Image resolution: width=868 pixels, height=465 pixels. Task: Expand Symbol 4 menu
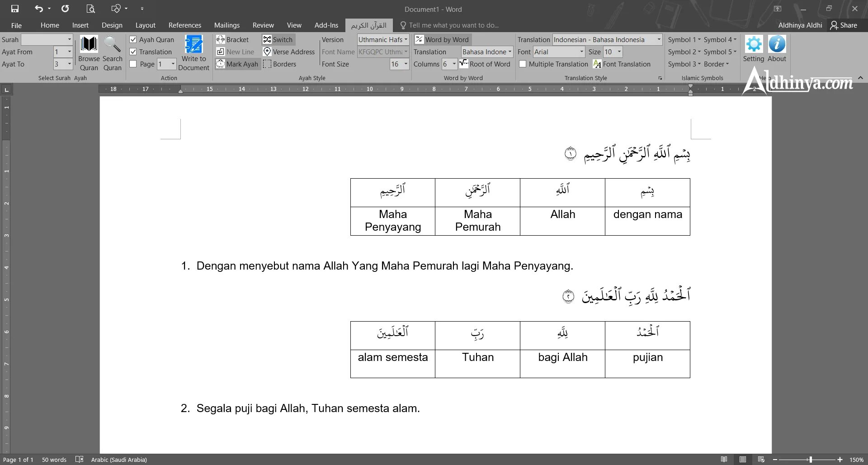pyautogui.click(x=720, y=40)
